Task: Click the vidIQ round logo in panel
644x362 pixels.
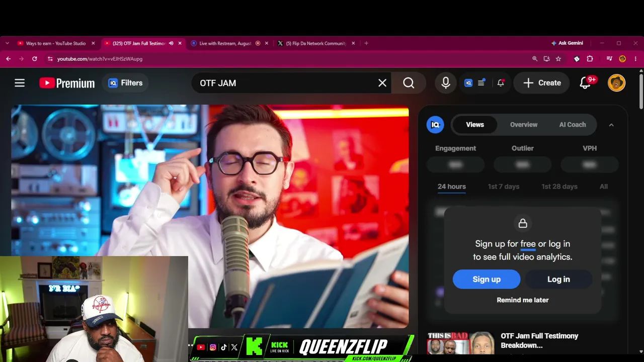Action: coord(435,125)
